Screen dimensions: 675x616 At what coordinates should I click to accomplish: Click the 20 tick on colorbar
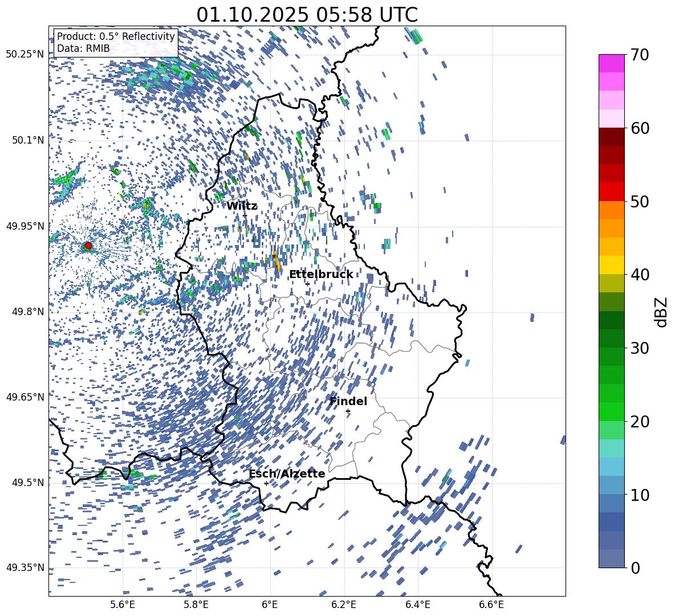pos(640,422)
